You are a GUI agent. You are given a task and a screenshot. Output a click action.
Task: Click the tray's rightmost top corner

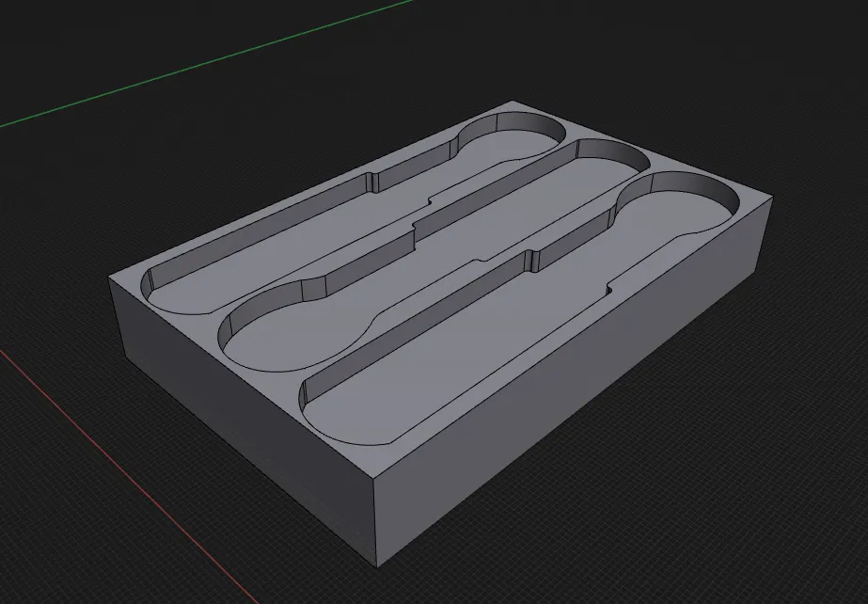click(770, 198)
